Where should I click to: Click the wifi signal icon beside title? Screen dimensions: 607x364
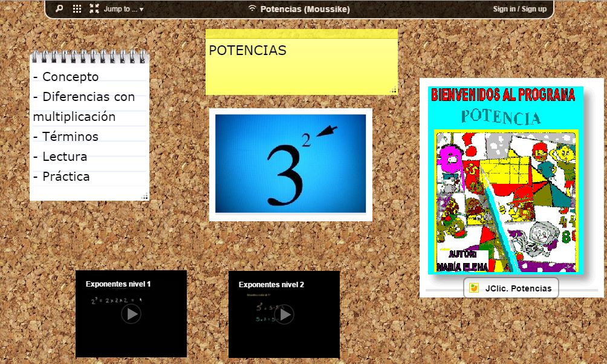point(252,9)
